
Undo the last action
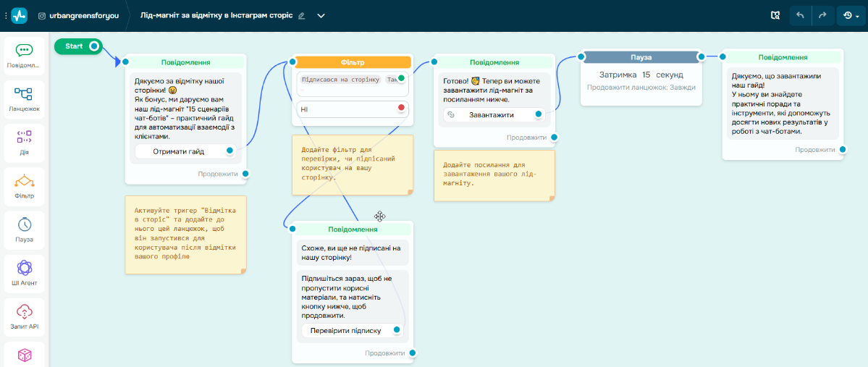pos(800,15)
